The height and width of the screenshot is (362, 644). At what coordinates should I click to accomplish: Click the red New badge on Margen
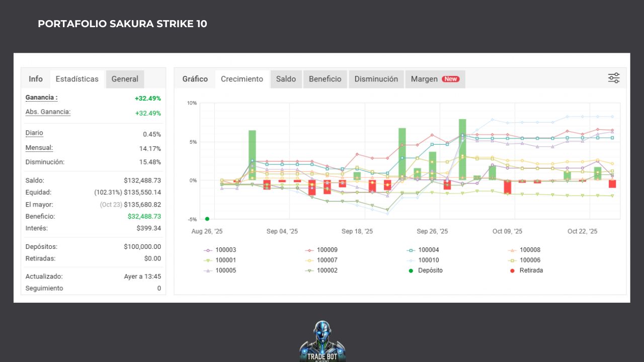point(450,79)
